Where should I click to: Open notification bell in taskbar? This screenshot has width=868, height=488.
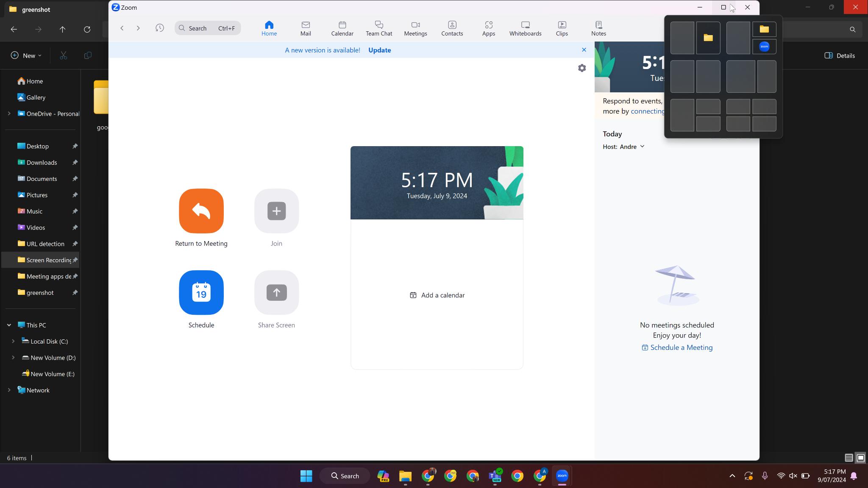tap(854, 476)
